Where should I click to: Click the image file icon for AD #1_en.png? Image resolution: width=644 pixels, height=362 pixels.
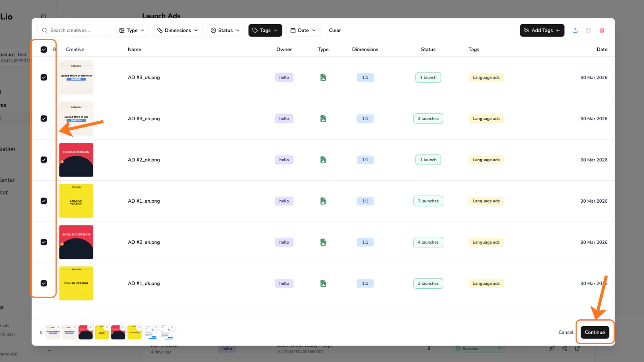coord(323,201)
